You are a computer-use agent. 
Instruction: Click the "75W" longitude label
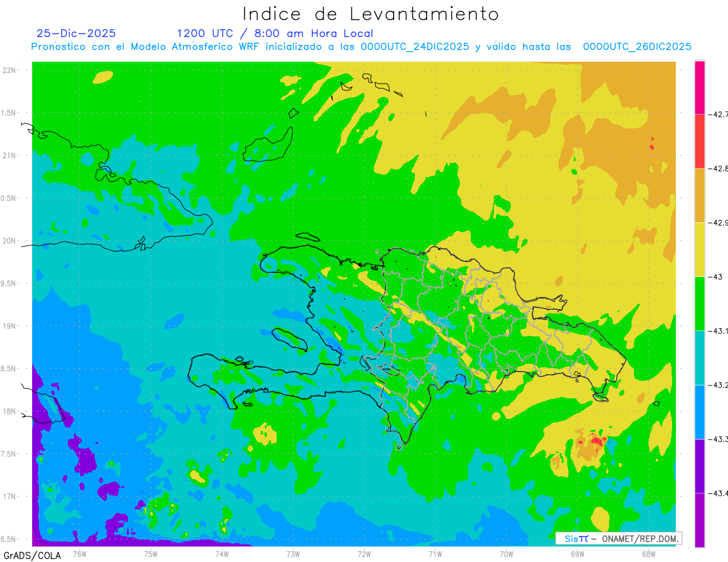(151, 554)
